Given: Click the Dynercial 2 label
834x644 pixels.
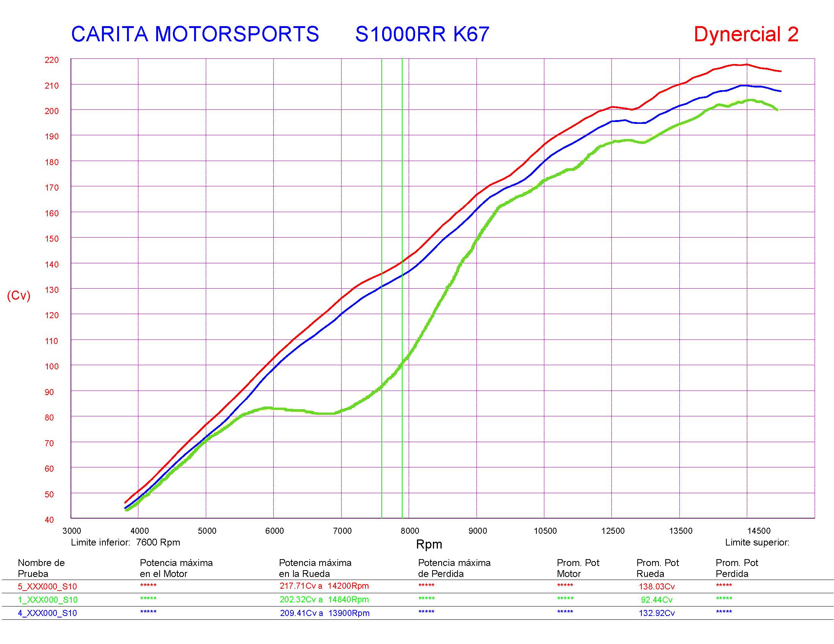Looking at the screenshot, I should 746,34.
